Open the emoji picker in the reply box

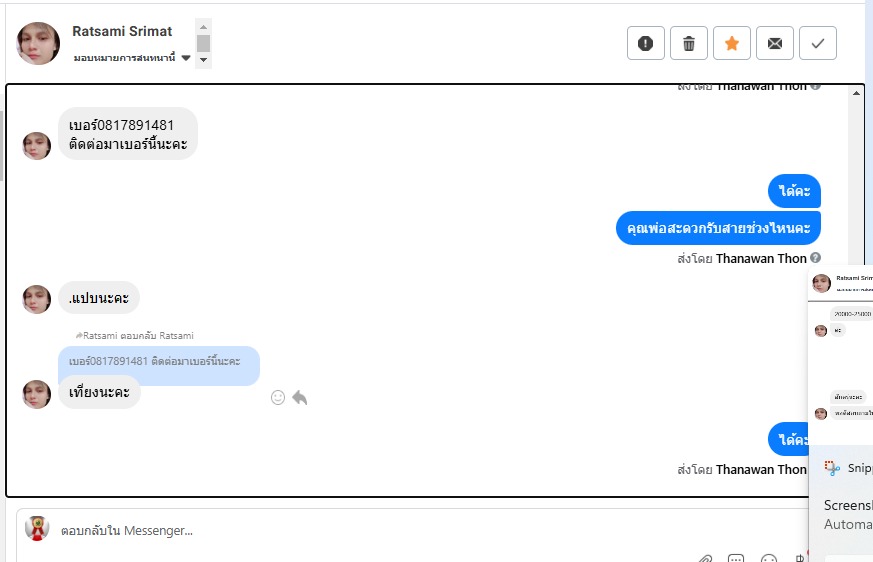(769, 558)
